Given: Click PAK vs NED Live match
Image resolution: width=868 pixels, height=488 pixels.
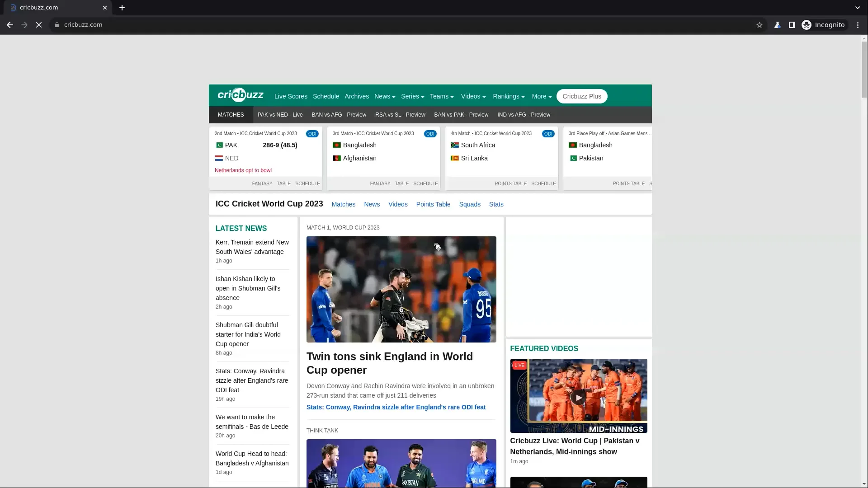Looking at the screenshot, I should coord(280,114).
